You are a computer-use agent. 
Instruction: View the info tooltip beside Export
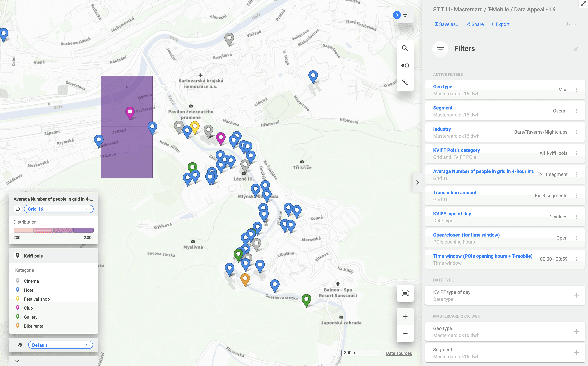coord(567,24)
